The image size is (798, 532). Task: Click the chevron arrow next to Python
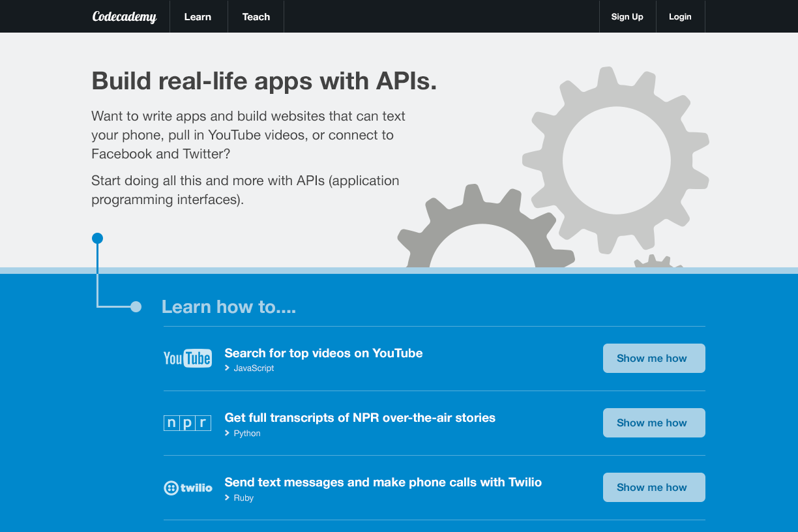coord(228,434)
